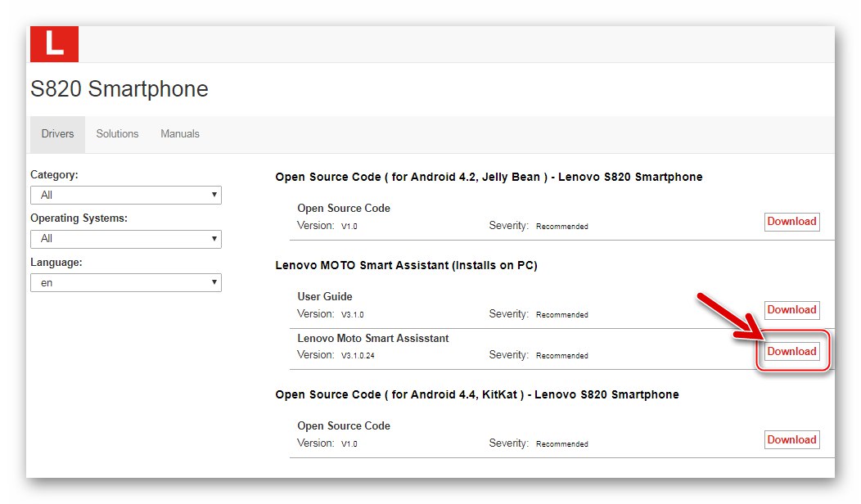Click the S820 Smartphone page title
861x504 pixels.
pos(119,88)
